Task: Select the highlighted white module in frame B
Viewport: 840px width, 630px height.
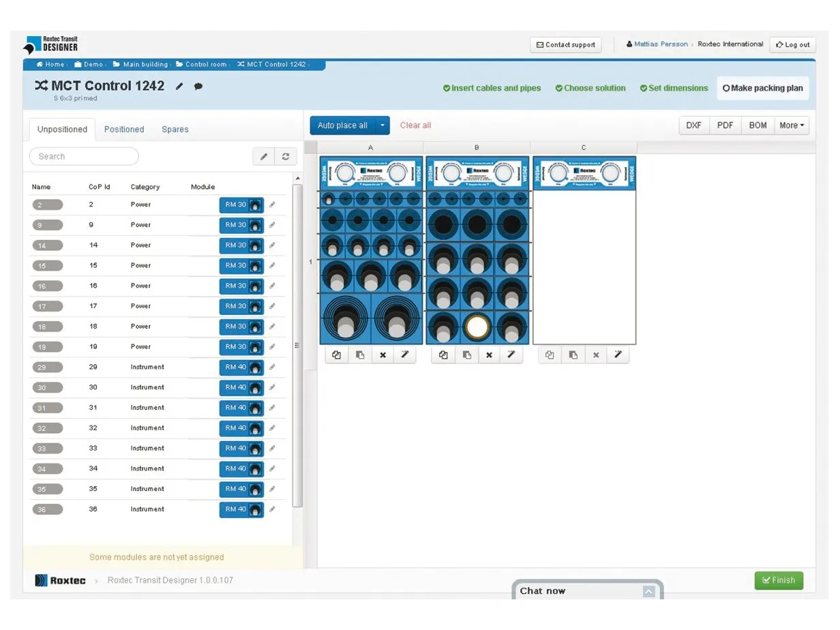Action: 477,327
